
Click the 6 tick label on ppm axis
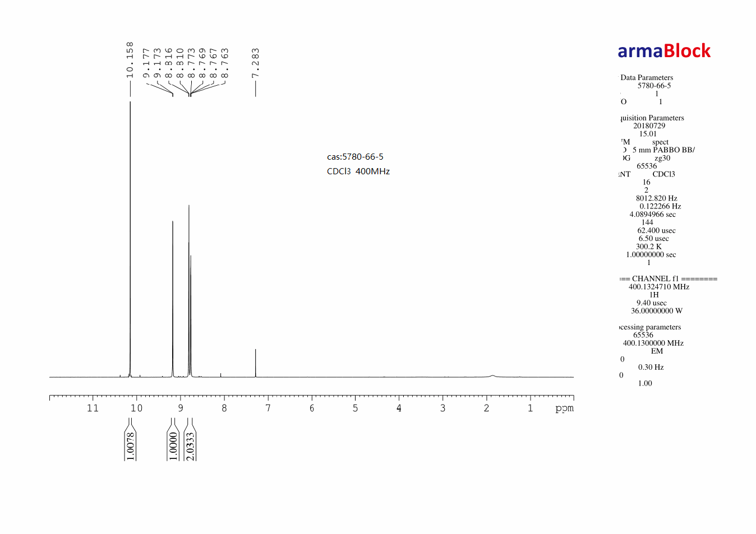pyautogui.click(x=312, y=408)
